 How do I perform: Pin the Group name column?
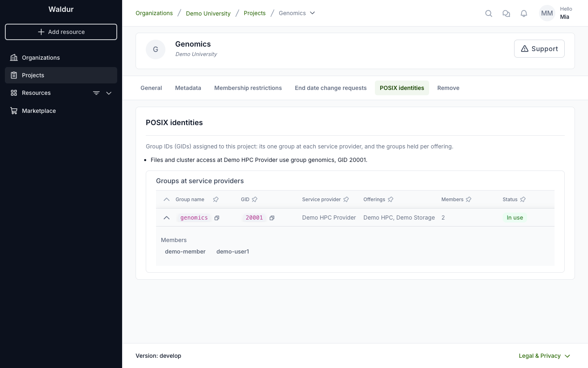[216, 200]
